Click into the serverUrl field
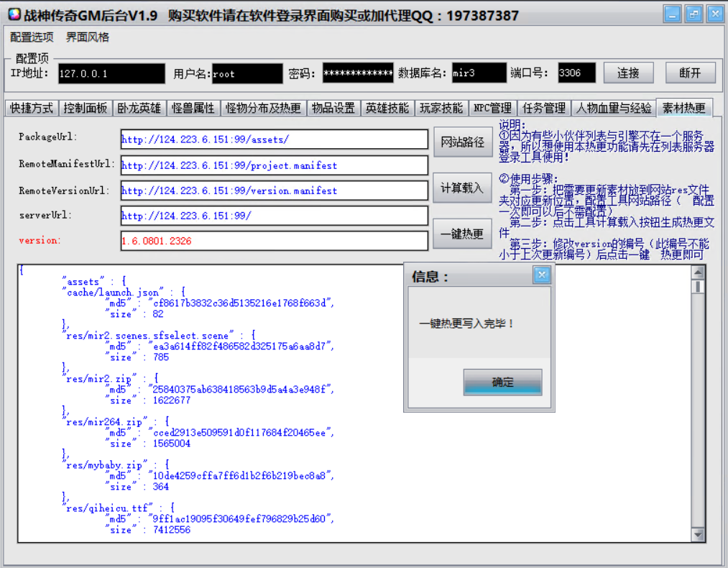The width and height of the screenshot is (728, 568). (274, 216)
